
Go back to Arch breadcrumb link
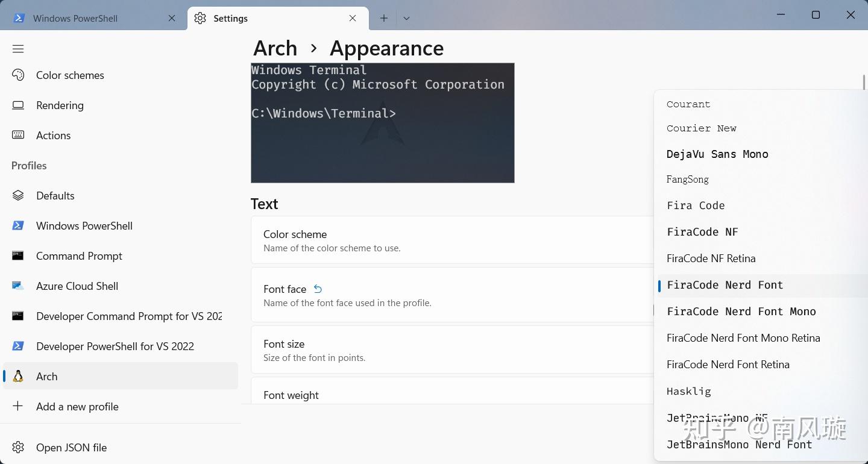coord(275,48)
